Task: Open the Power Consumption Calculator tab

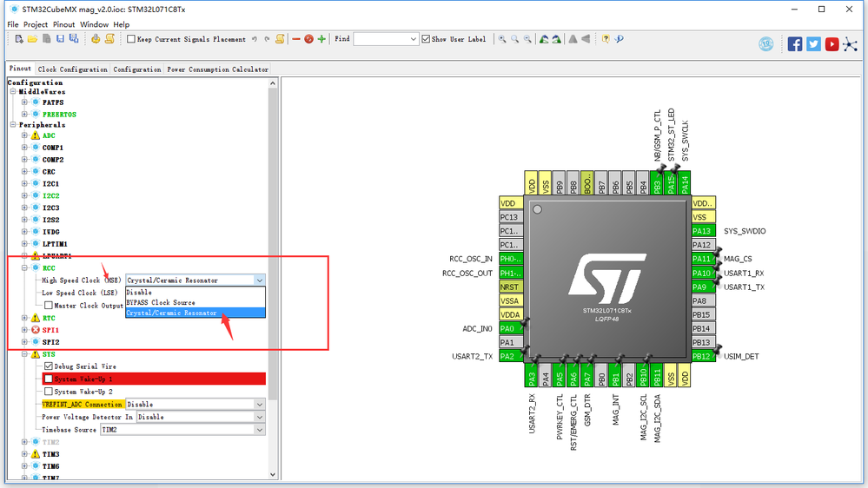Action: click(217, 69)
